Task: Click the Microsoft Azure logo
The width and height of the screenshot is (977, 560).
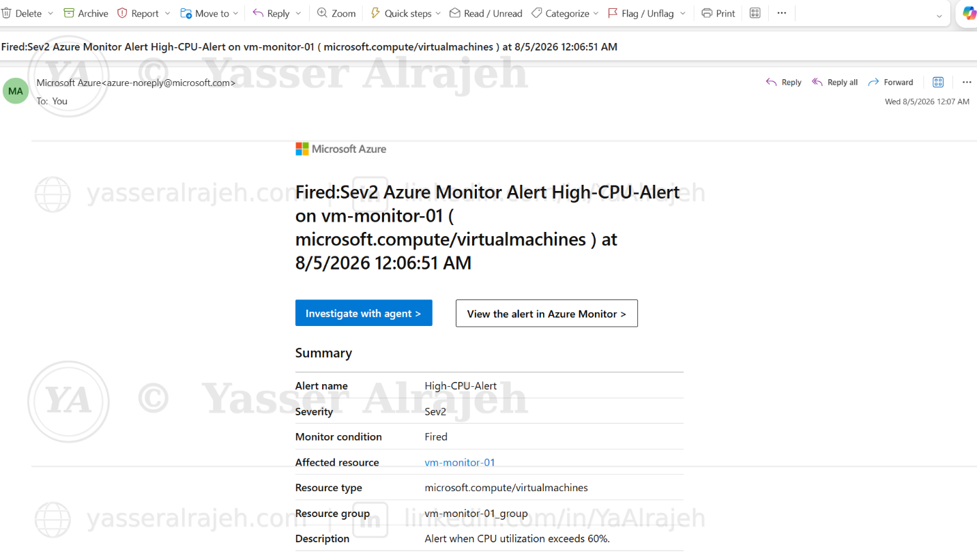Action: pos(340,149)
